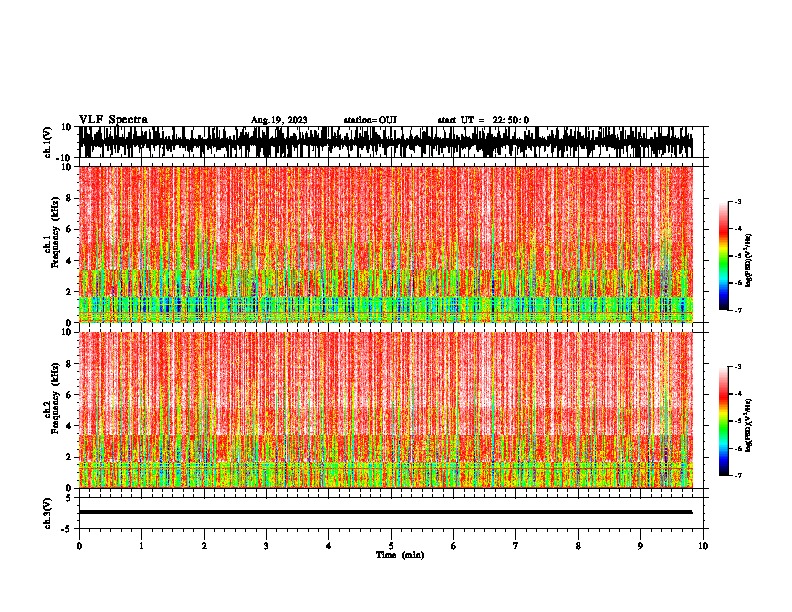Click time axis tick label "8"
The height and width of the screenshot is (612, 792).
click(x=578, y=546)
